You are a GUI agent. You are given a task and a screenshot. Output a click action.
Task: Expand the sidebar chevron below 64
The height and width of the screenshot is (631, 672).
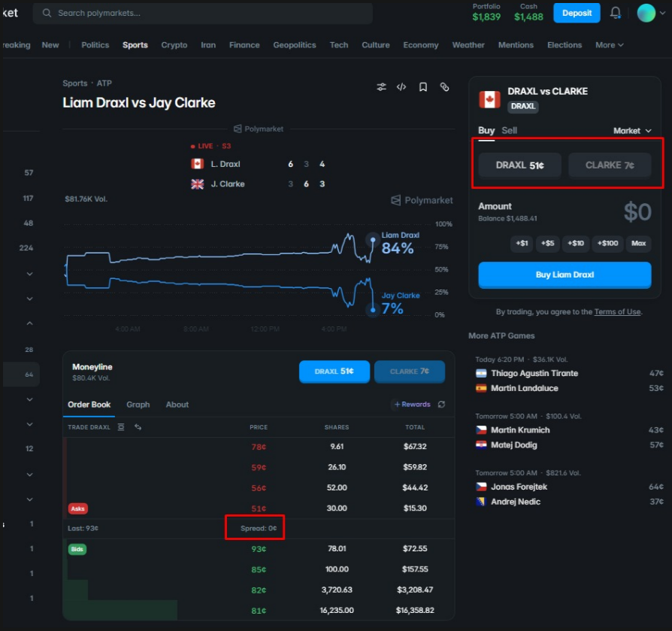pyautogui.click(x=29, y=399)
